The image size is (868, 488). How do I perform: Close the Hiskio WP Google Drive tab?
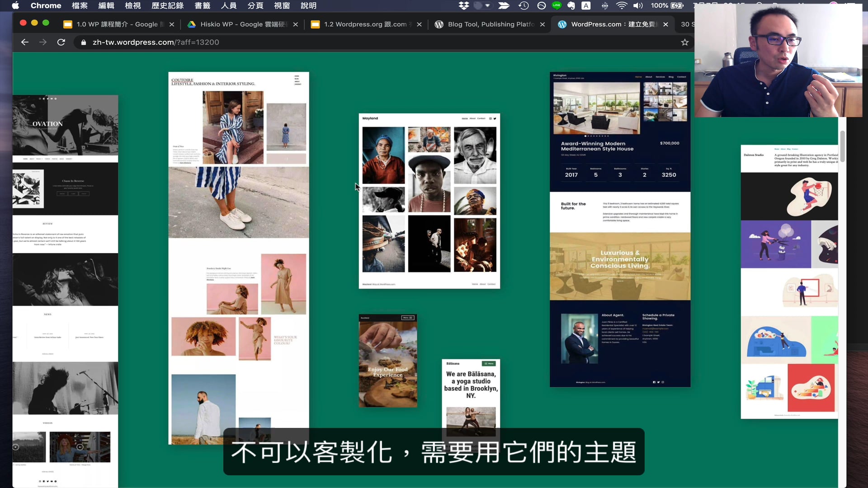pyautogui.click(x=295, y=24)
